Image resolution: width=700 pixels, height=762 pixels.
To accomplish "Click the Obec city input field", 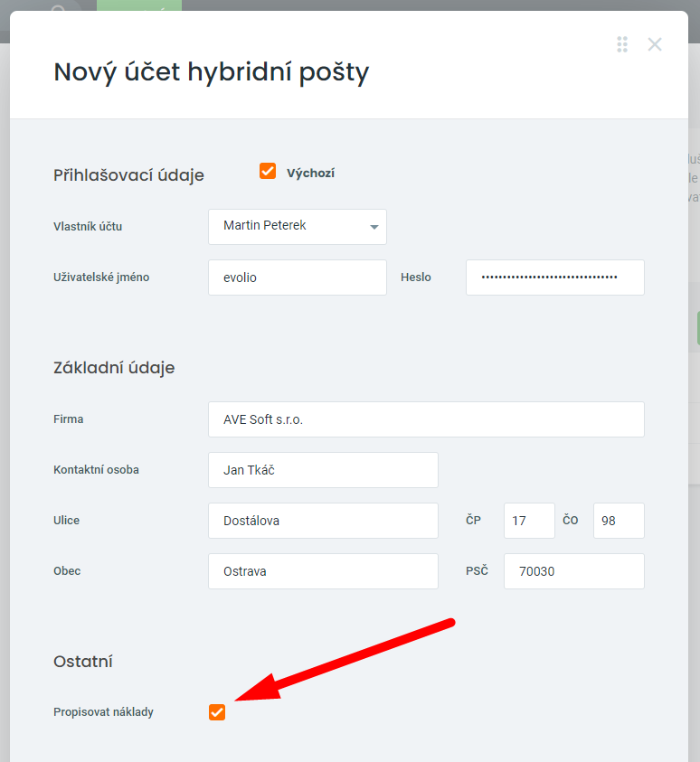I will coord(323,571).
